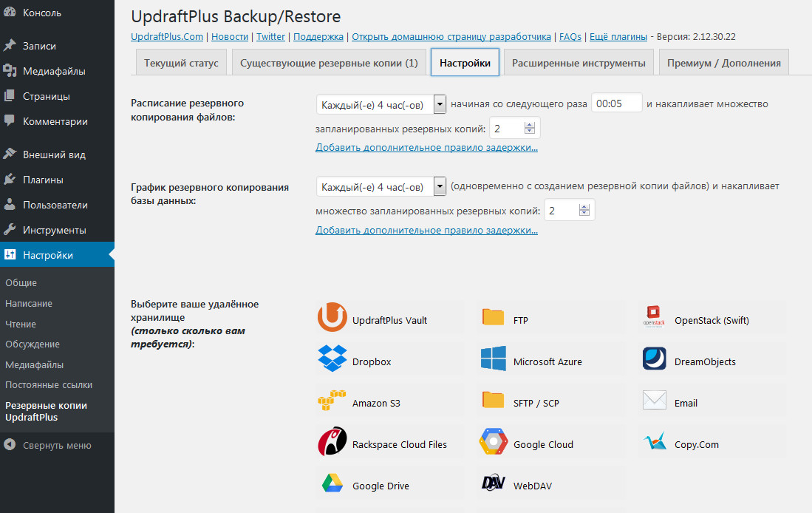Viewport: 812px width, 513px height.
Task: Open the Плагины sidebar menu
Action: pyautogui.click(x=43, y=180)
